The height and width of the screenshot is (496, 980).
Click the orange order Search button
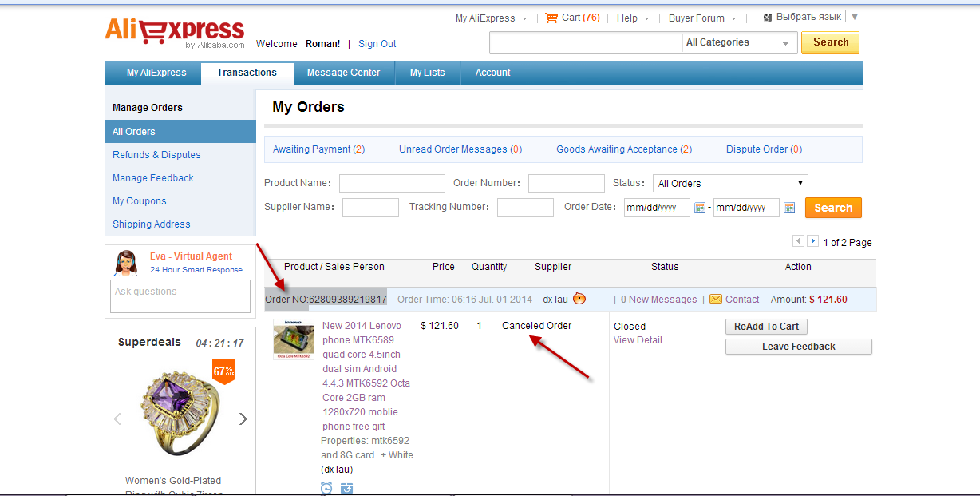[x=833, y=208]
